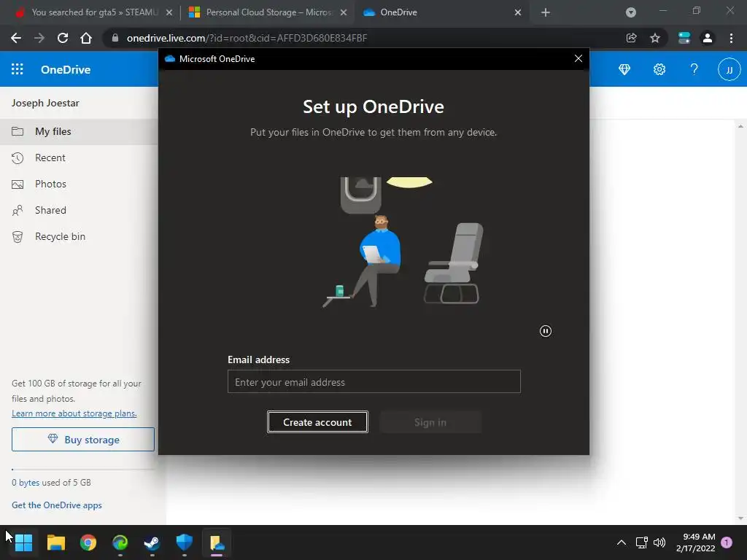Open a new browser tab
Viewport: 747px width, 560px height.
click(546, 12)
